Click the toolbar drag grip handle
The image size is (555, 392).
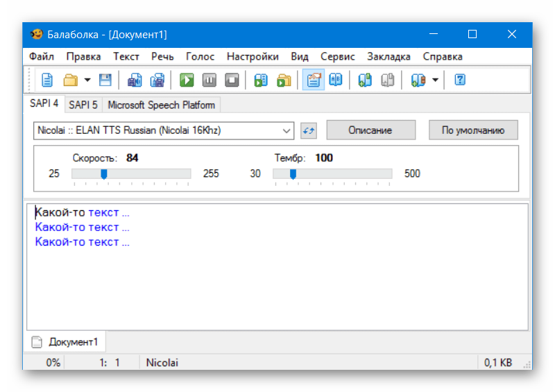pyautogui.click(x=31, y=80)
